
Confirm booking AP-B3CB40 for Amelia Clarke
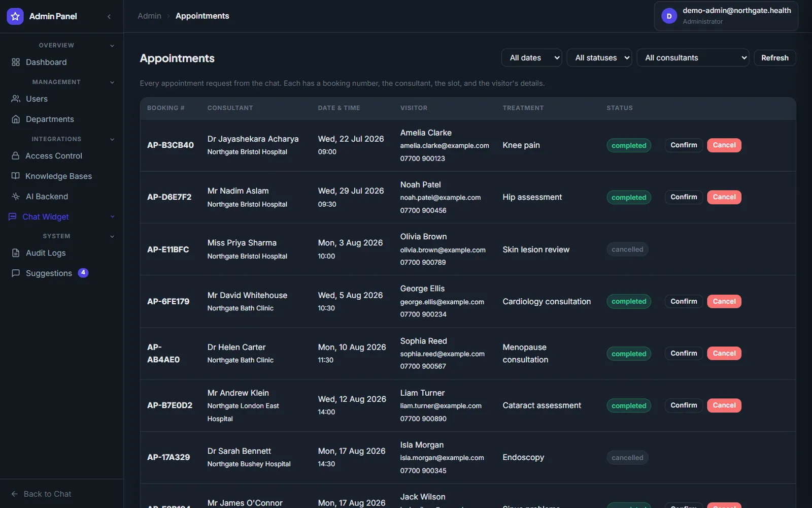(x=684, y=145)
